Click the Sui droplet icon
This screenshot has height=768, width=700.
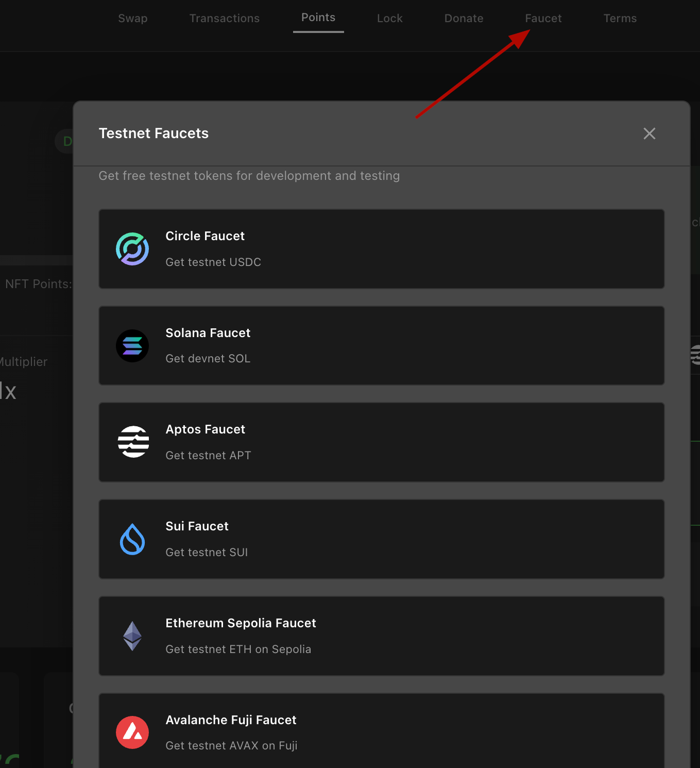click(132, 539)
